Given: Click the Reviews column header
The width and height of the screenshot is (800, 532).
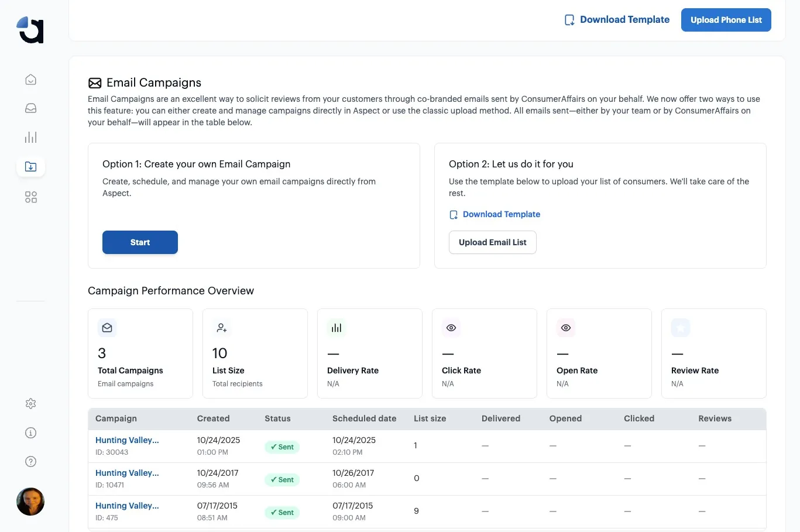Looking at the screenshot, I should [715, 418].
